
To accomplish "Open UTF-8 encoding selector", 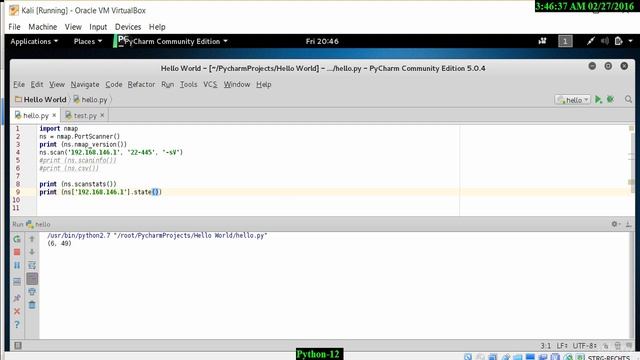I will click(x=584, y=346).
